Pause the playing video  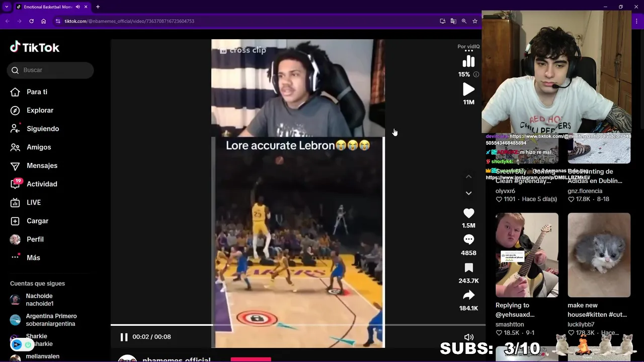pyautogui.click(x=124, y=337)
